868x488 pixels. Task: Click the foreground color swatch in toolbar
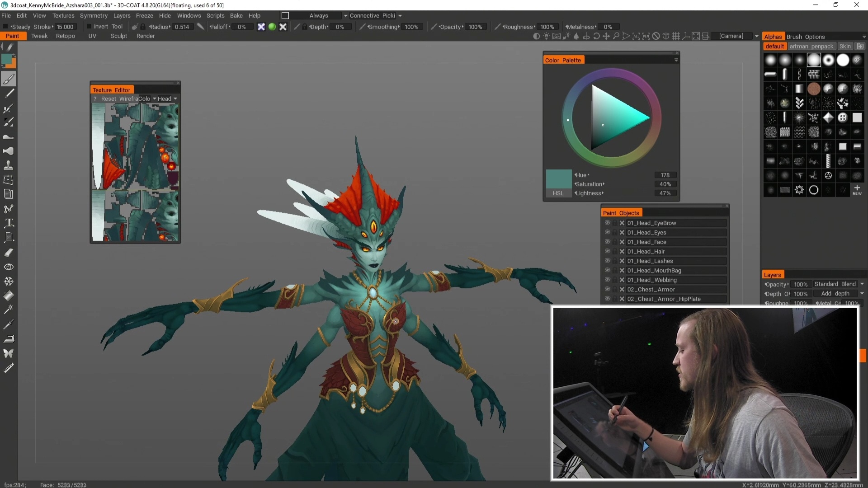7,59
